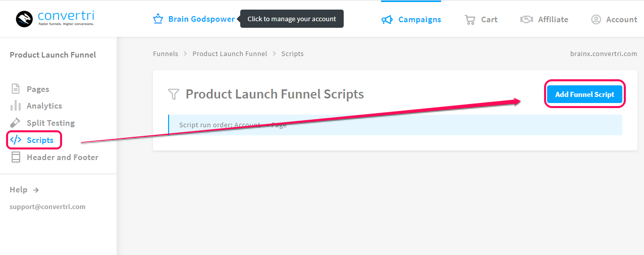Click the Analytics bar chart icon
Viewport: 644px width, 255px height.
[16, 106]
